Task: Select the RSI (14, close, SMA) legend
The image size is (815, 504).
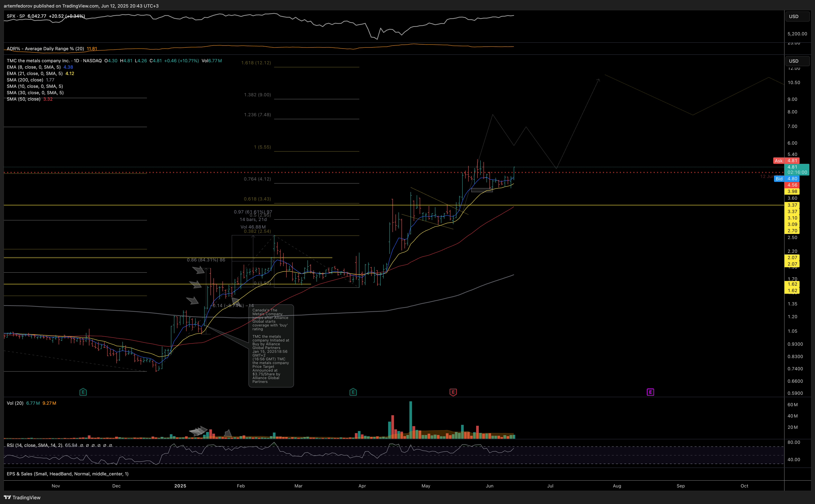Action: click(34, 445)
